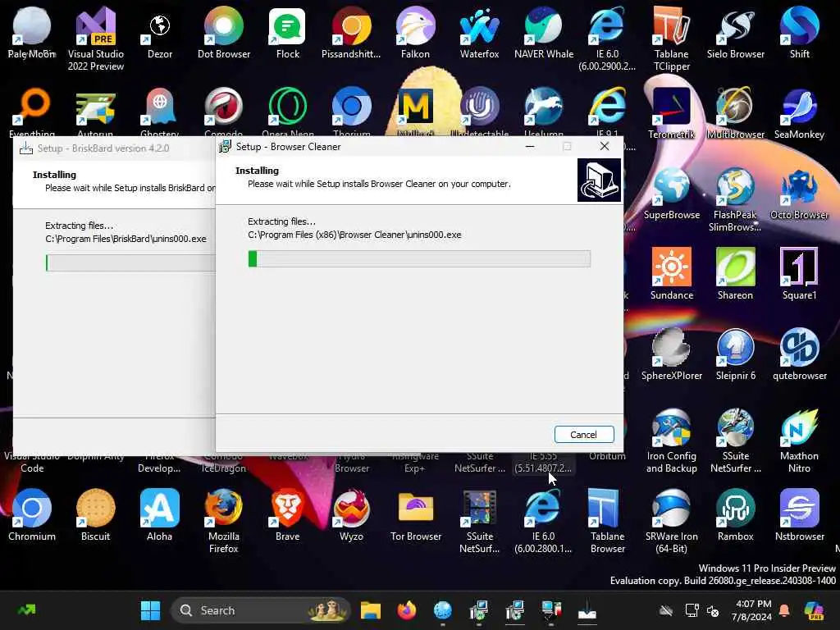Open Firefox from the taskbar
840x630 pixels.
point(407,610)
